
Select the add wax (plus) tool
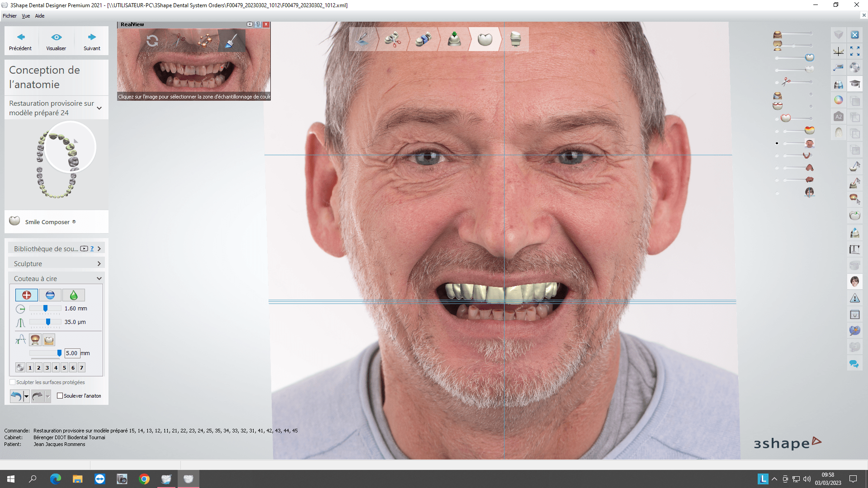click(x=27, y=295)
